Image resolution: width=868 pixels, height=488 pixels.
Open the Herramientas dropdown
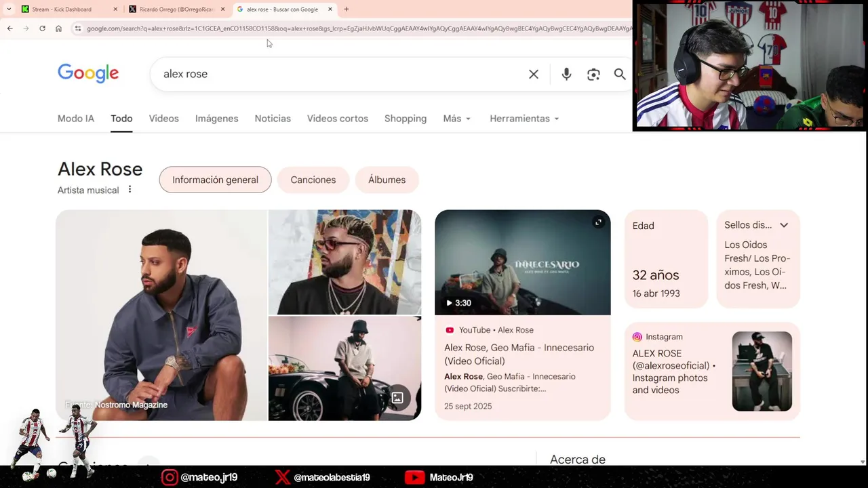click(x=524, y=119)
